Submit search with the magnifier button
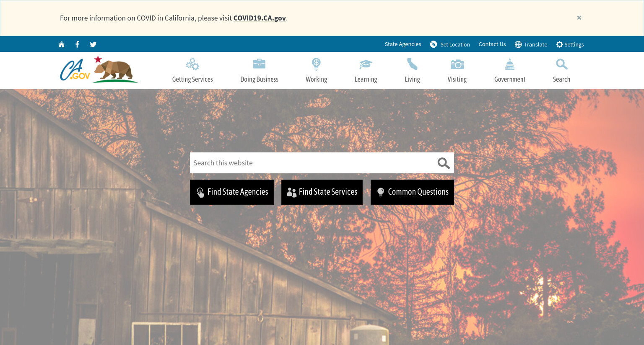This screenshot has width=644, height=345. point(444,163)
